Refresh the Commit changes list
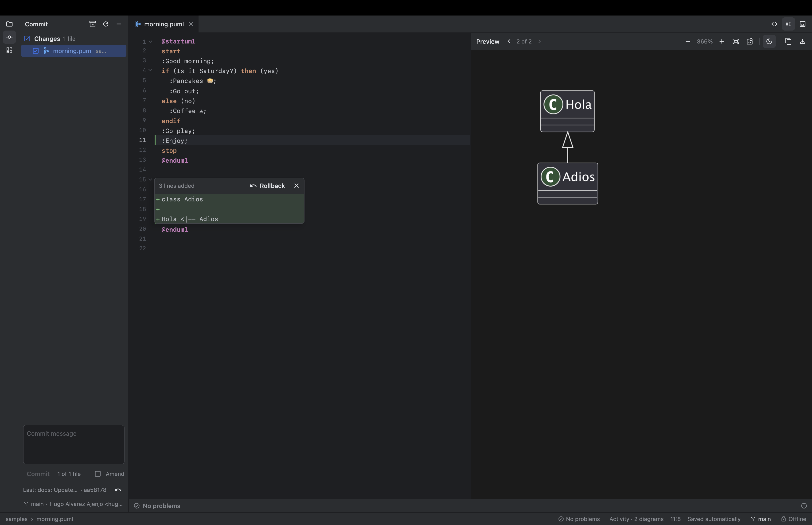 click(106, 24)
